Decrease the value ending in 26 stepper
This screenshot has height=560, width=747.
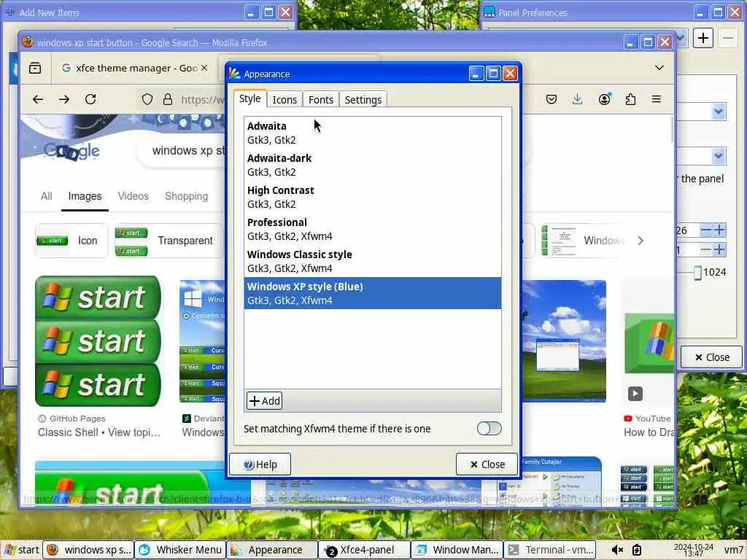point(706,230)
